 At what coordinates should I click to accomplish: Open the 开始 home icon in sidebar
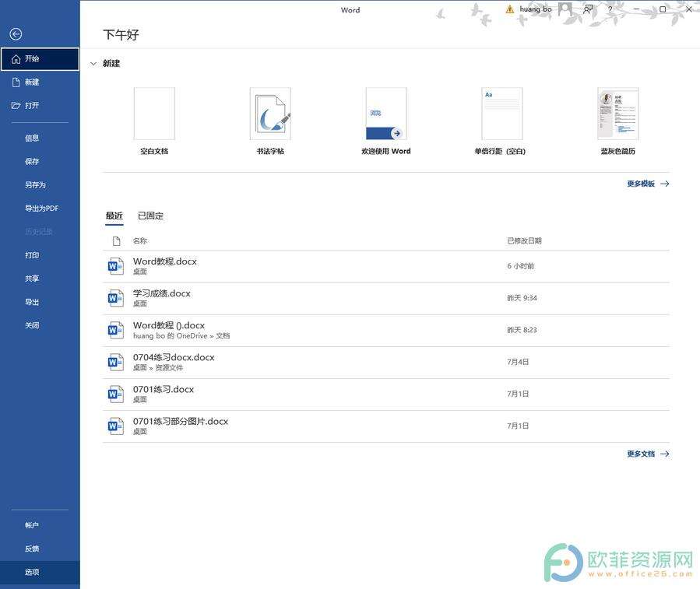16,59
